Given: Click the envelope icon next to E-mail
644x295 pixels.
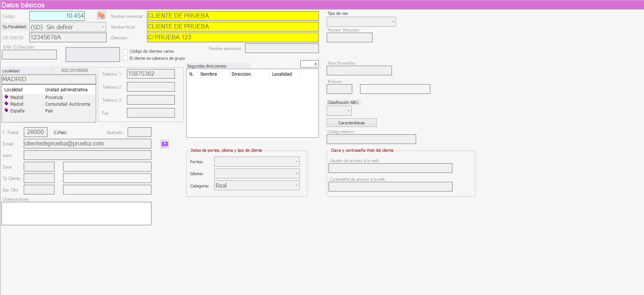Looking at the screenshot, I should coord(165,144).
